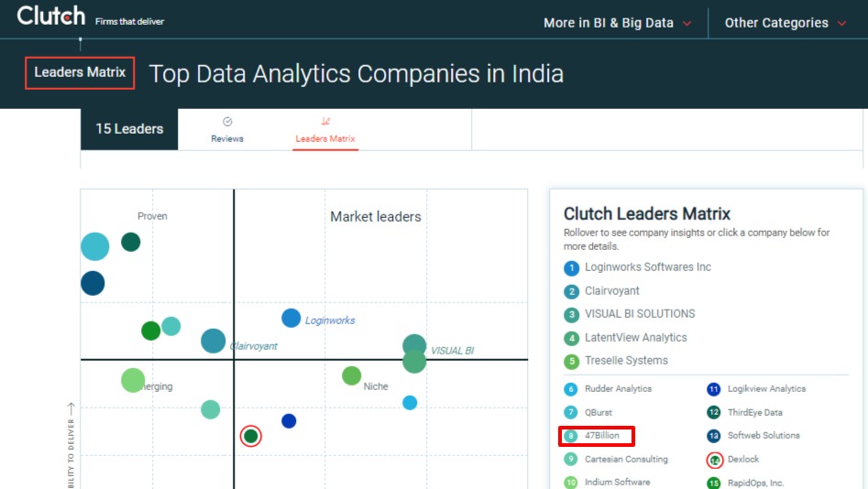Click the Loginworks bubble on matrix
This screenshot has height=489, width=868.
click(x=291, y=318)
